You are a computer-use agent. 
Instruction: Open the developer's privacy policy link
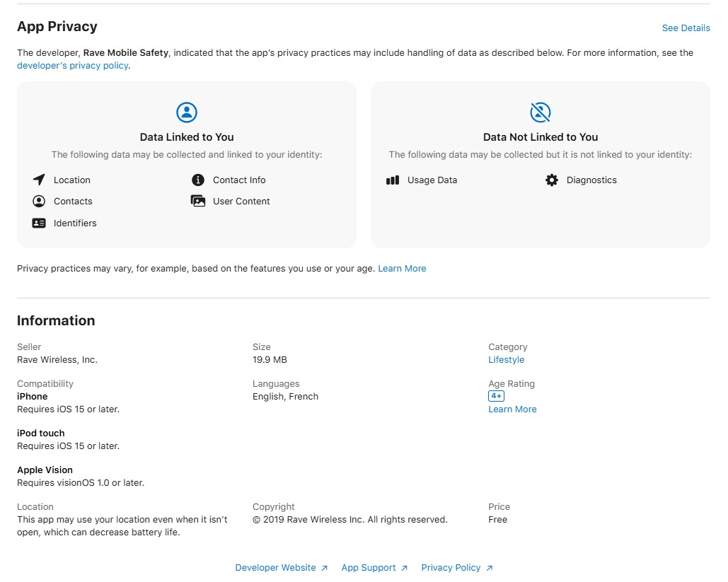tap(71, 65)
